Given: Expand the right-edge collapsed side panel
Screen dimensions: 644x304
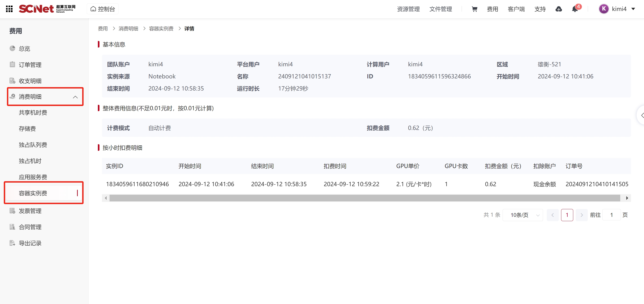Looking at the screenshot, I should point(642,115).
